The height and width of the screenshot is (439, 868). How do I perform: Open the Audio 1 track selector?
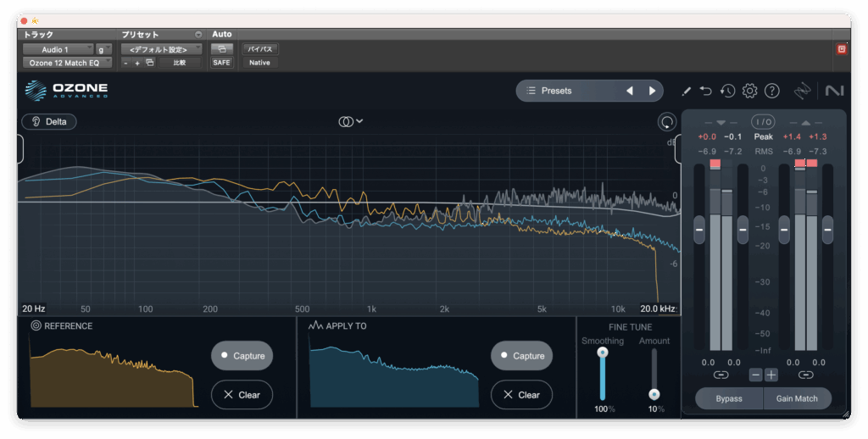click(58, 50)
